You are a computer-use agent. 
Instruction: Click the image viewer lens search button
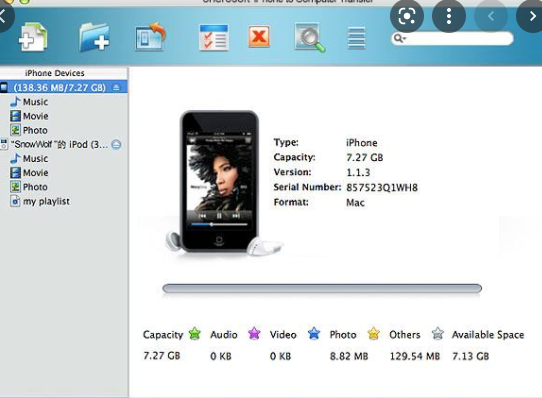[x=407, y=16]
